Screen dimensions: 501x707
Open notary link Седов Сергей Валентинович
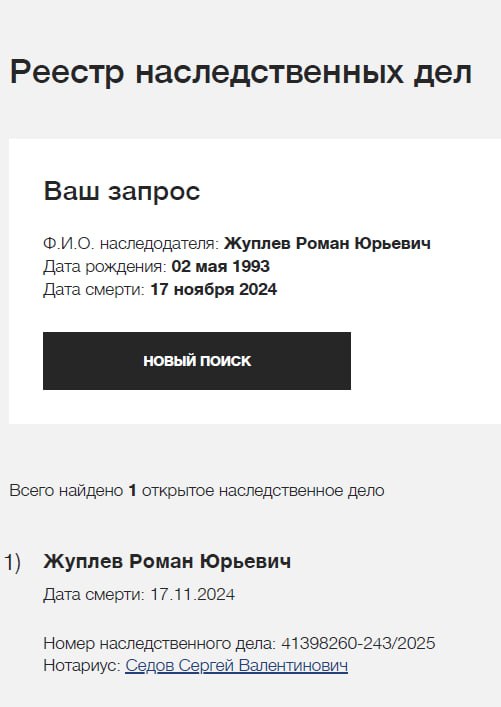[x=236, y=666]
